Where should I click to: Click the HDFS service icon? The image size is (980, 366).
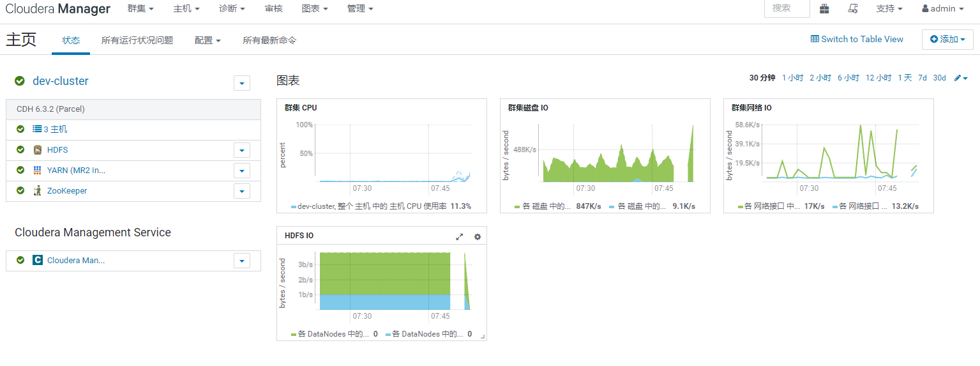[x=38, y=150]
